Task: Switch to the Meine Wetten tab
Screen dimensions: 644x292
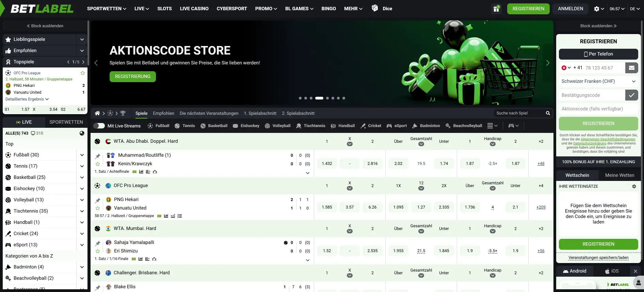Action: click(619, 175)
